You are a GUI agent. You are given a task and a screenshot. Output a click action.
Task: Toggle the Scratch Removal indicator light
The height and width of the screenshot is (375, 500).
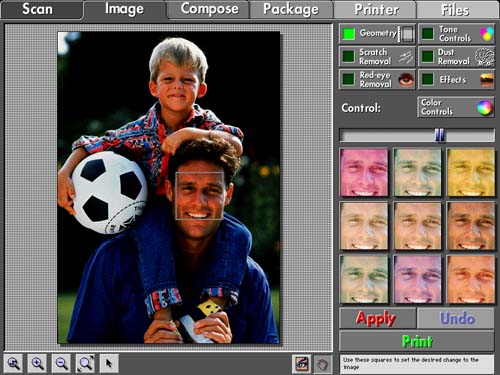pyautogui.click(x=349, y=56)
